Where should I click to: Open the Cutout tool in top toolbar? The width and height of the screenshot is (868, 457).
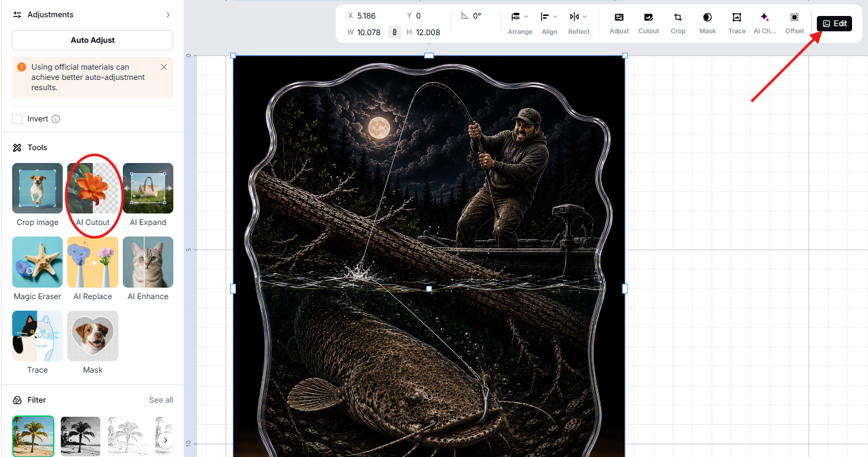tap(648, 23)
